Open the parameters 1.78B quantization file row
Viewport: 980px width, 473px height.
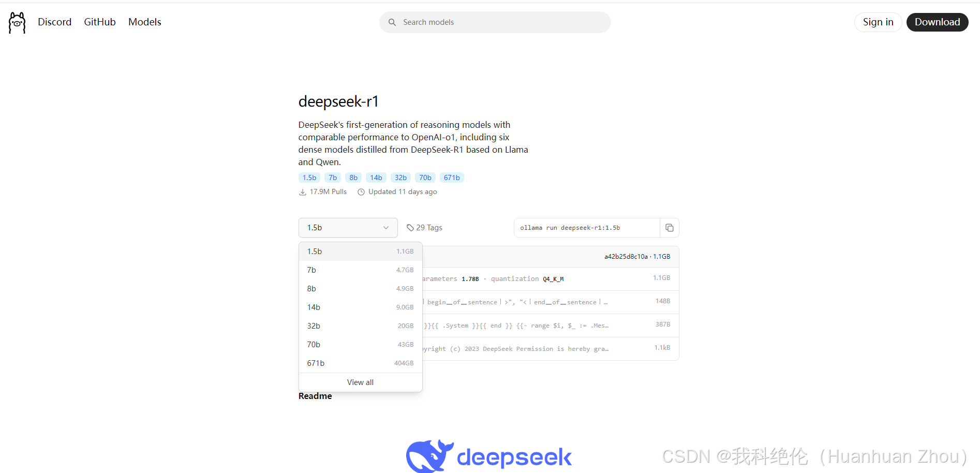tap(551, 279)
